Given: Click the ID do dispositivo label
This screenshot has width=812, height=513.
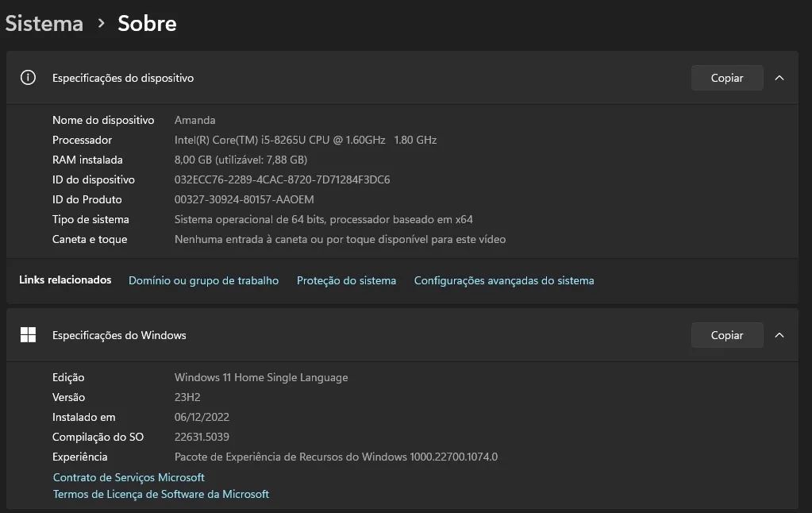Looking at the screenshot, I should (93, 179).
